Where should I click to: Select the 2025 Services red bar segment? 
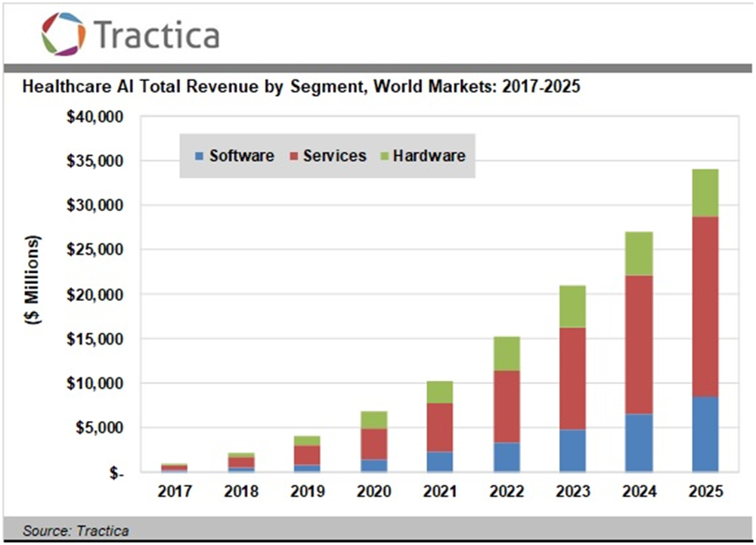pos(705,307)
